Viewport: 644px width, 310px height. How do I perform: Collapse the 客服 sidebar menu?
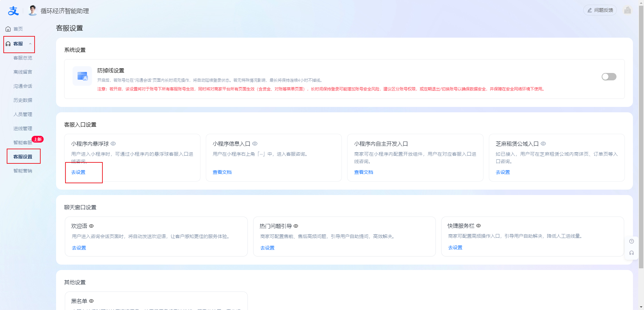point(30,44)
